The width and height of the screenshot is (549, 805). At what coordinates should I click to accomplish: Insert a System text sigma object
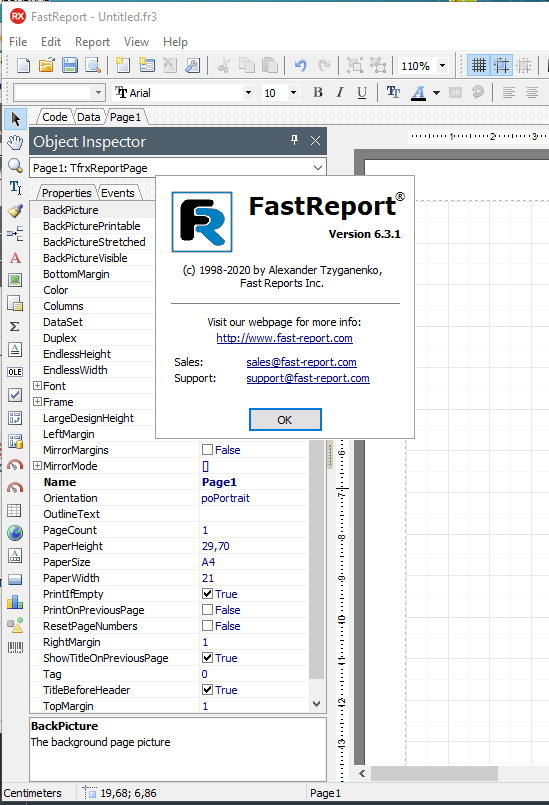[15, 327]
